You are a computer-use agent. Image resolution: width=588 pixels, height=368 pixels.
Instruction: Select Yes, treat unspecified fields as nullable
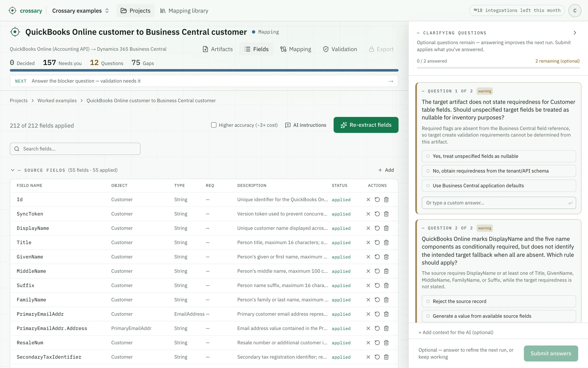(x=499, y=156)
